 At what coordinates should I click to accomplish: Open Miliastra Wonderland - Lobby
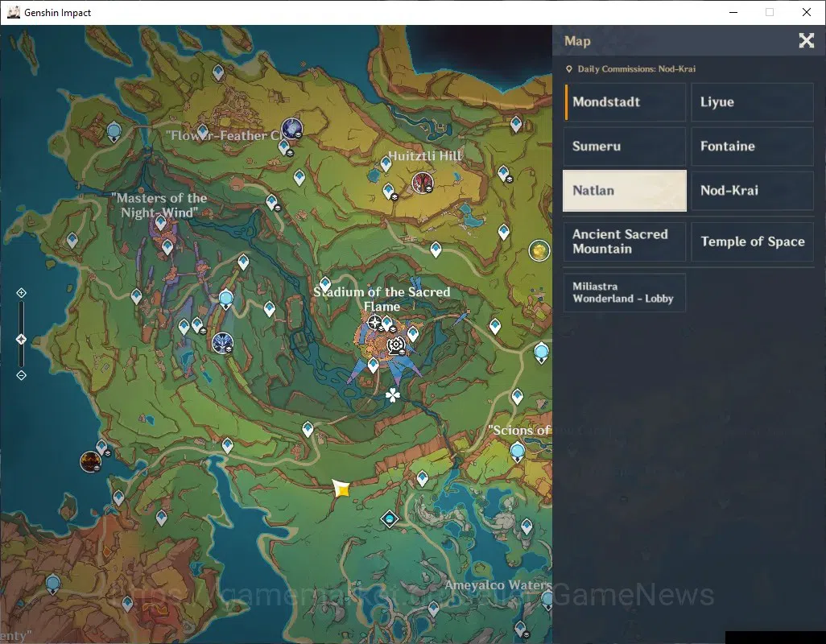pos(625,293)
